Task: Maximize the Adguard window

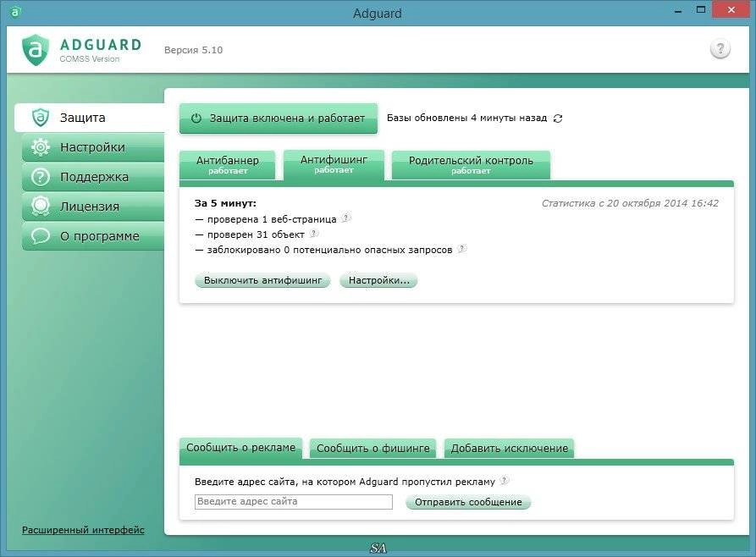Action: [x=701, y=9]
